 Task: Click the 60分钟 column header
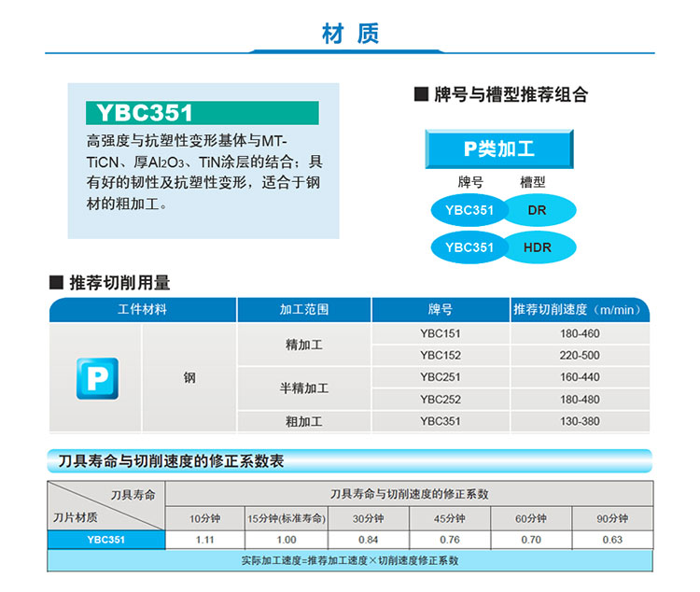tap(531, 518)
